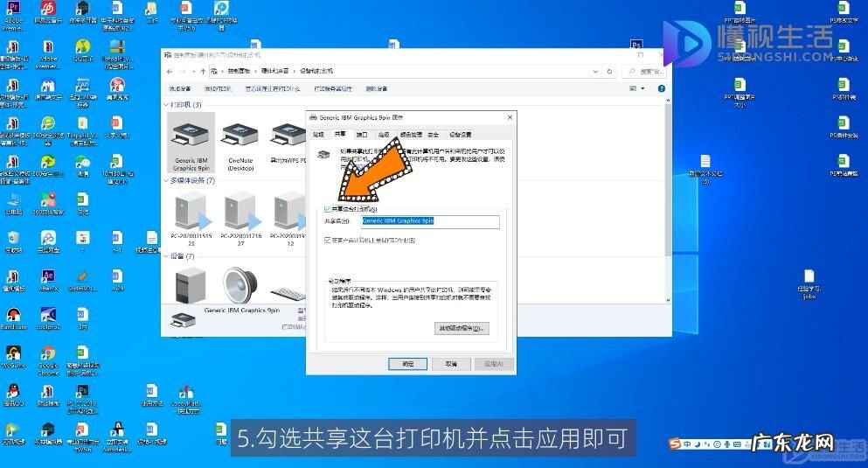The height and width of the screenshot is (468, 868).
Task: Go up one level in Devices window
Action: point(203,72)
